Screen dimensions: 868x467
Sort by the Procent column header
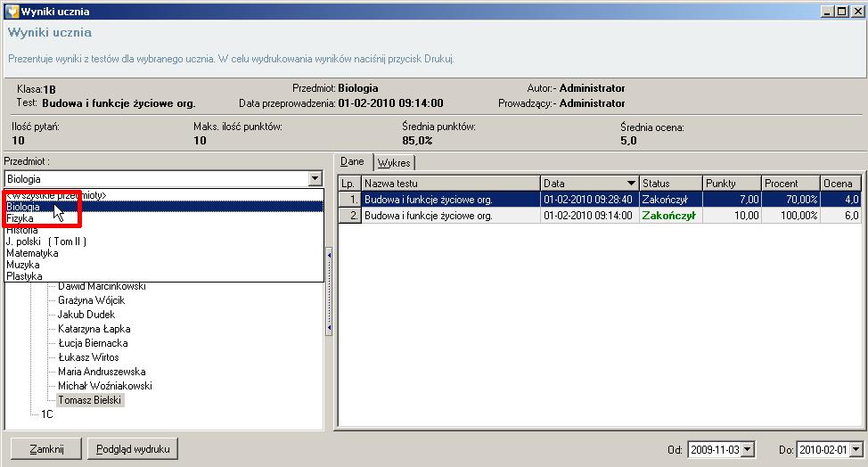tap(791, 184)
